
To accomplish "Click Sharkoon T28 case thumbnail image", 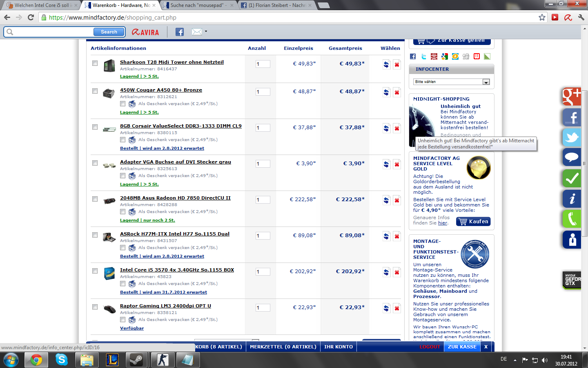I will pyautogui.click(x=109, y=65).
